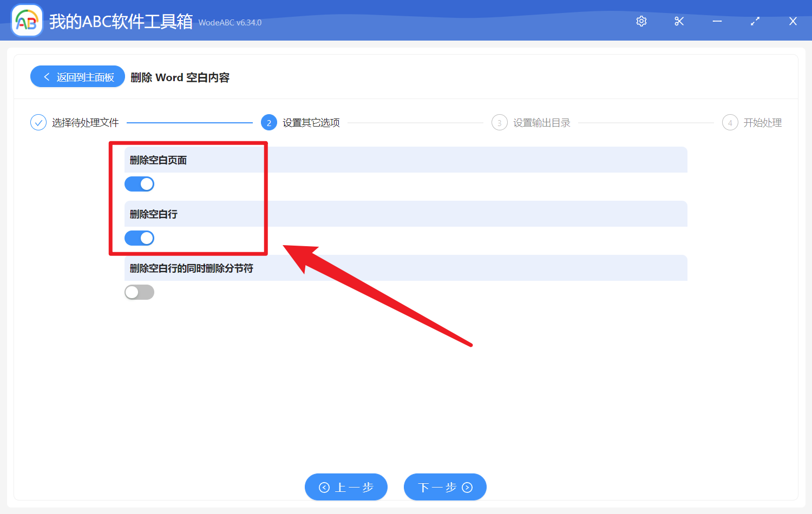This screenshot has width=812, height=514.
Task: Click the circled number 3 step icon
Action: (x=499, y=122)
